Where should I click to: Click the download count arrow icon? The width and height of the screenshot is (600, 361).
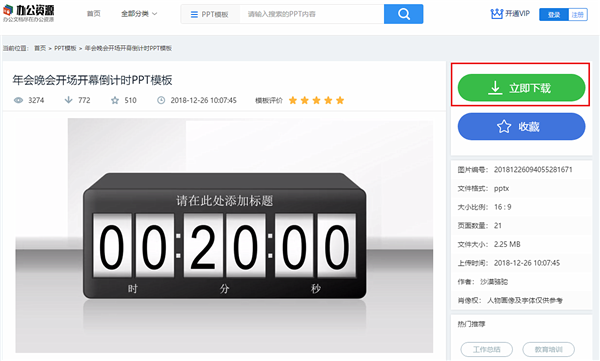point(68,100)
